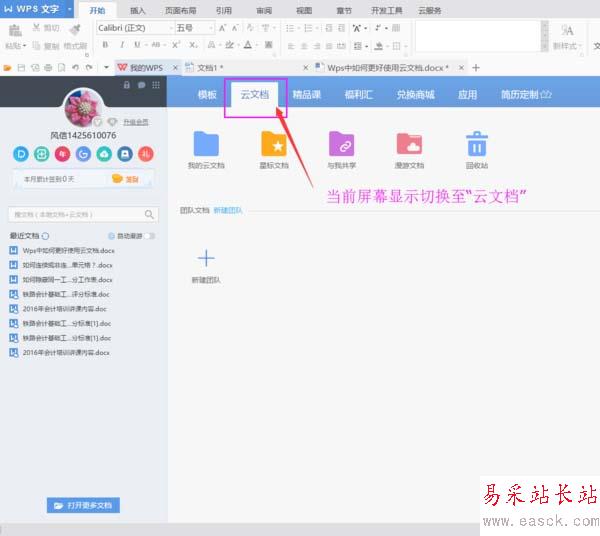Open the underline style dropdown arrow

tap(146, 45)
